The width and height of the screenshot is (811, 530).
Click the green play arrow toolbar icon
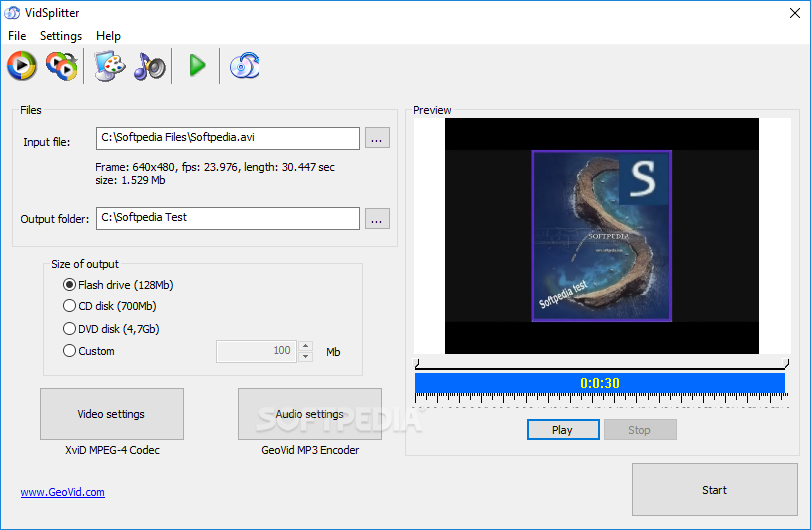197,66
